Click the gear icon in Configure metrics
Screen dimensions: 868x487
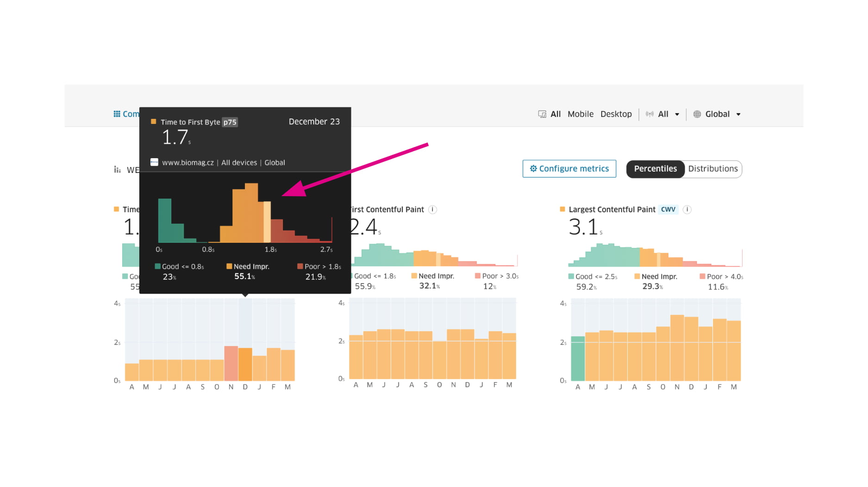click(533, 169)
